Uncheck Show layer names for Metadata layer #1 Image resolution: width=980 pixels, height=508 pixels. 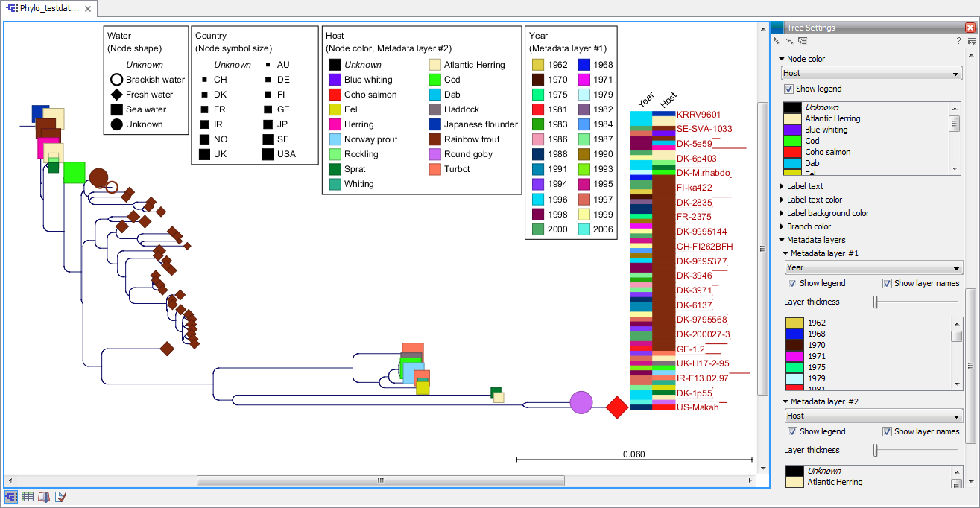pos(886,283)
